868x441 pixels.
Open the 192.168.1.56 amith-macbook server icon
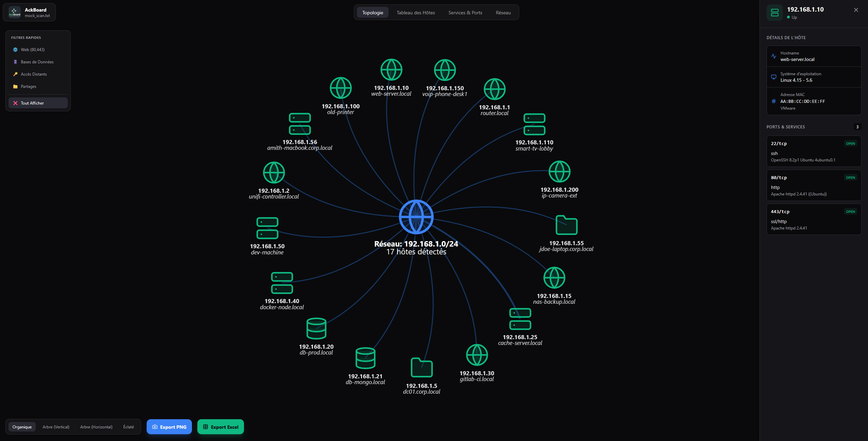tap(300, 124)
